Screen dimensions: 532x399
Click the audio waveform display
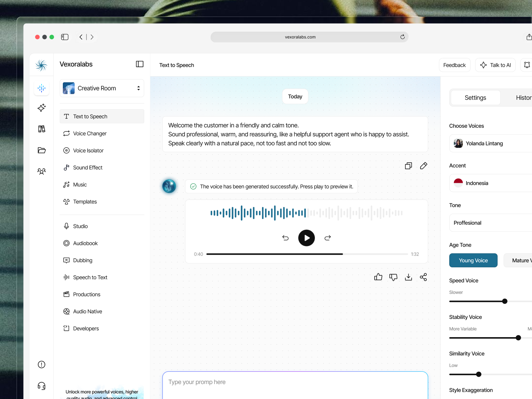point(307,213)
